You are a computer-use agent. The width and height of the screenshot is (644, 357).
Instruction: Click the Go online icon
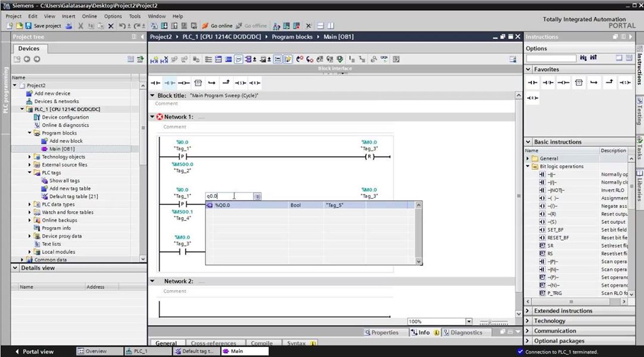[x=205, y=26]
